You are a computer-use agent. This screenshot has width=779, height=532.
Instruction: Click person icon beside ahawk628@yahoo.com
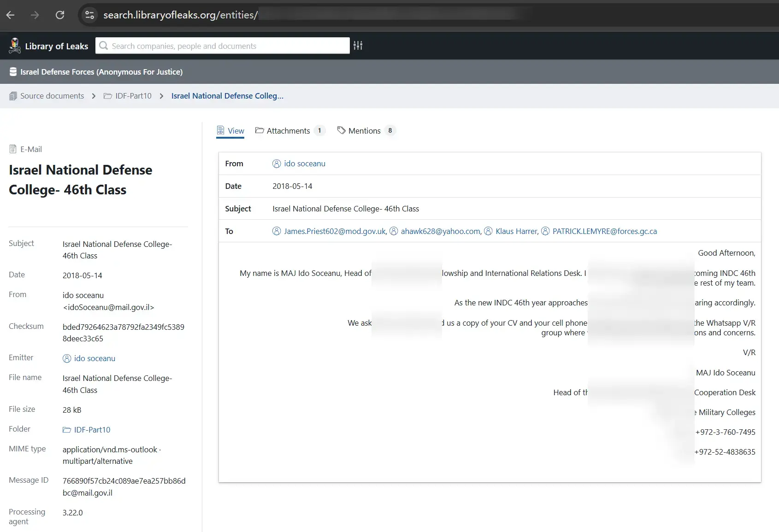coord(394,231)
